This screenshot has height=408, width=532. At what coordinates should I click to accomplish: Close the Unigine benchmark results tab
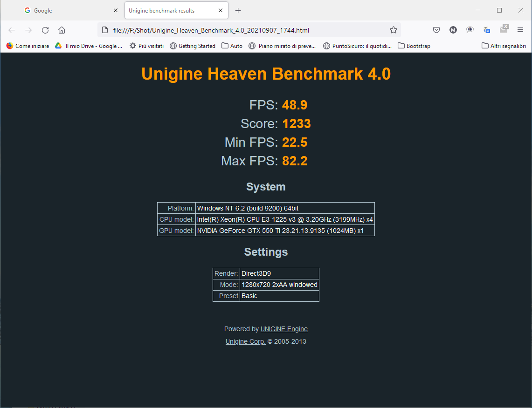tap(221, 11)
